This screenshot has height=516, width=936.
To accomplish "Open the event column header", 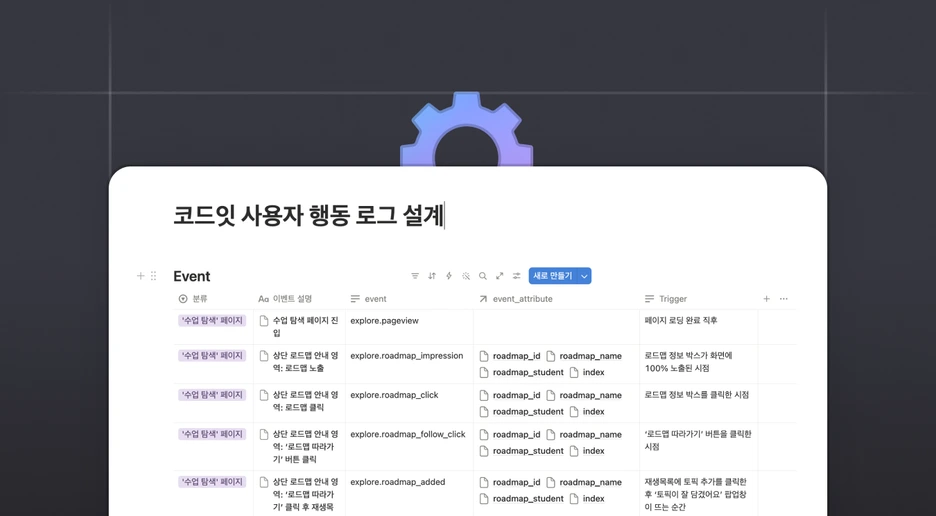I will pos(368,299).
